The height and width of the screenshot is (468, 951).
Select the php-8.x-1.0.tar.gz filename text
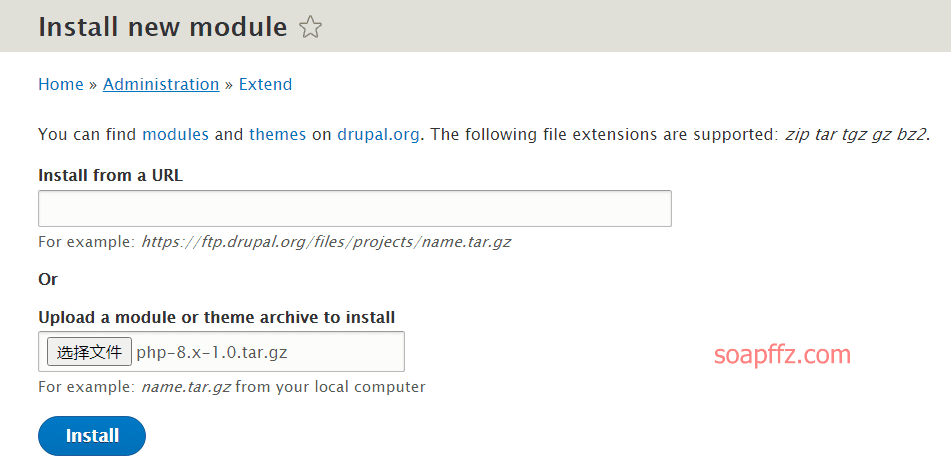point(212,352)
